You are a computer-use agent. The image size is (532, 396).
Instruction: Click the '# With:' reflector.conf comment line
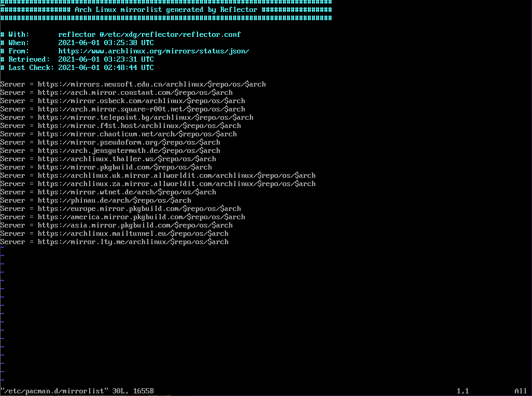pos(120,34)
